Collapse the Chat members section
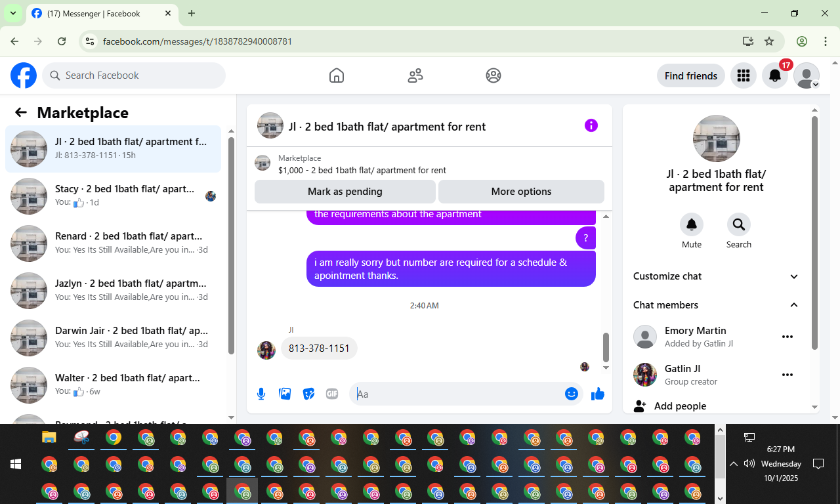 pyautogui.click(x=716, y=305)
